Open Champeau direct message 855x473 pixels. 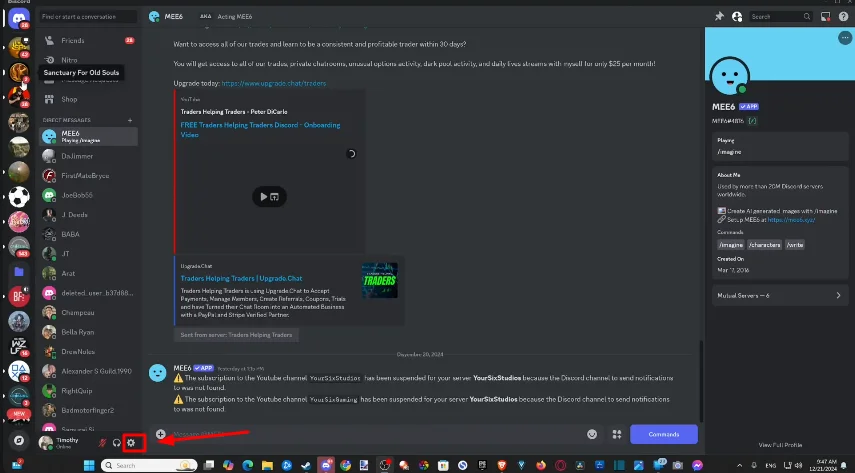89,313
